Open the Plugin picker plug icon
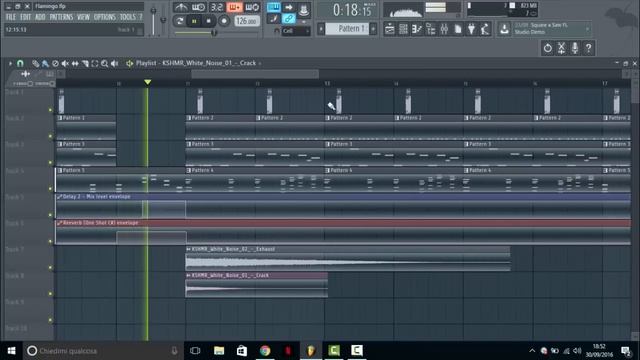This screenshot has width=640, height=360. [471, 29]
